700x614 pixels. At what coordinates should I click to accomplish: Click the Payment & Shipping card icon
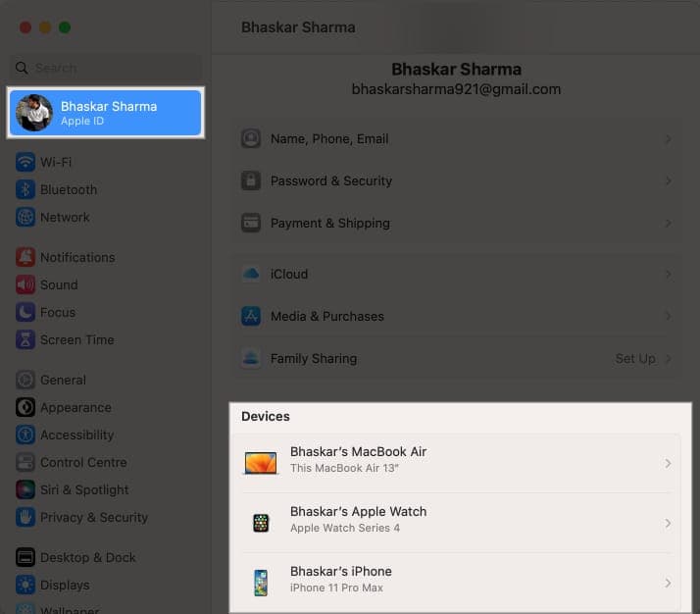click(251, 223)
